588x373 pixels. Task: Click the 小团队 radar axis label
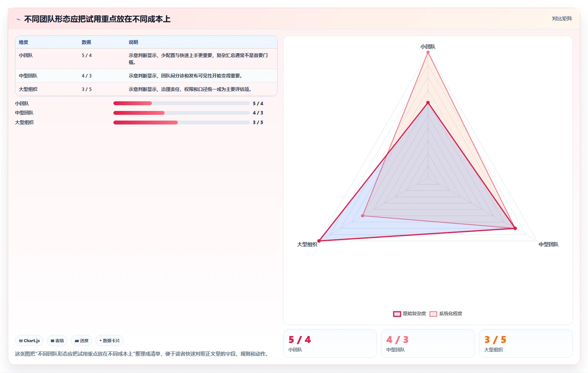click(428, 47)
